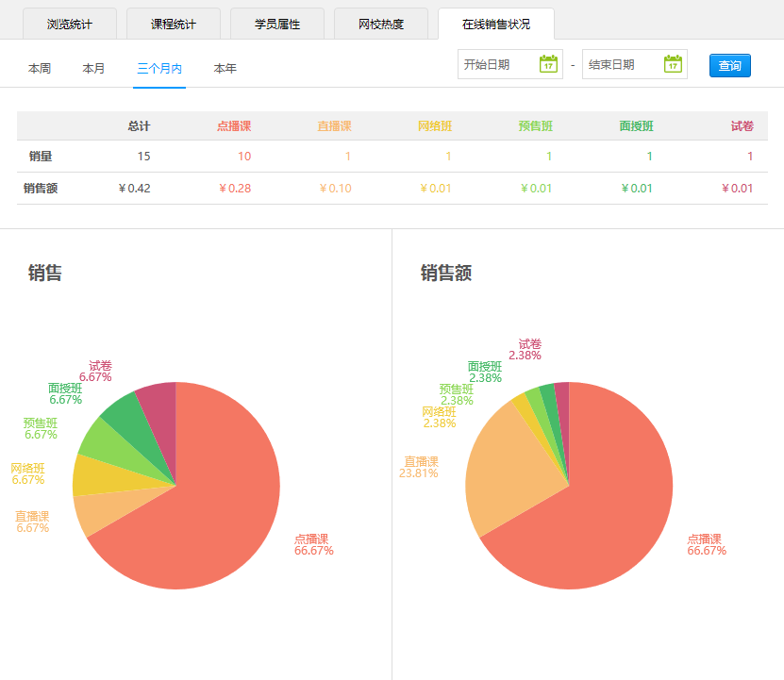
Task: Open the 学员属性 tab
Action: (x=277, y=24)
